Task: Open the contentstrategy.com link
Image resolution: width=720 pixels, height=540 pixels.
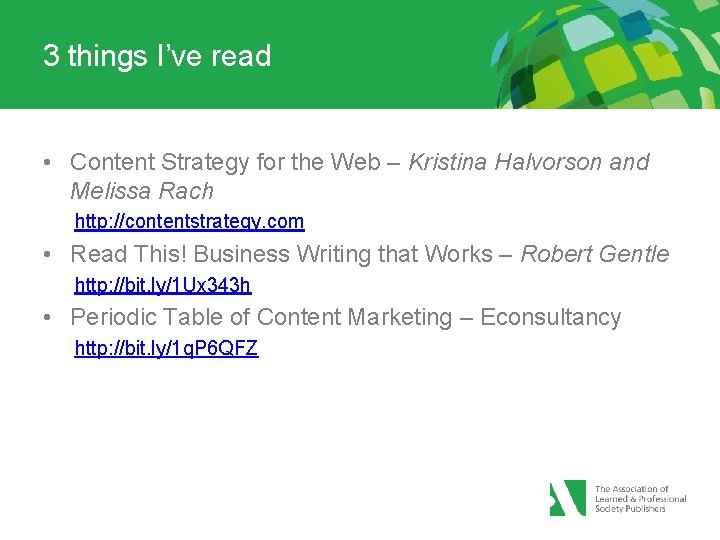Action: (x=189, y=222)
